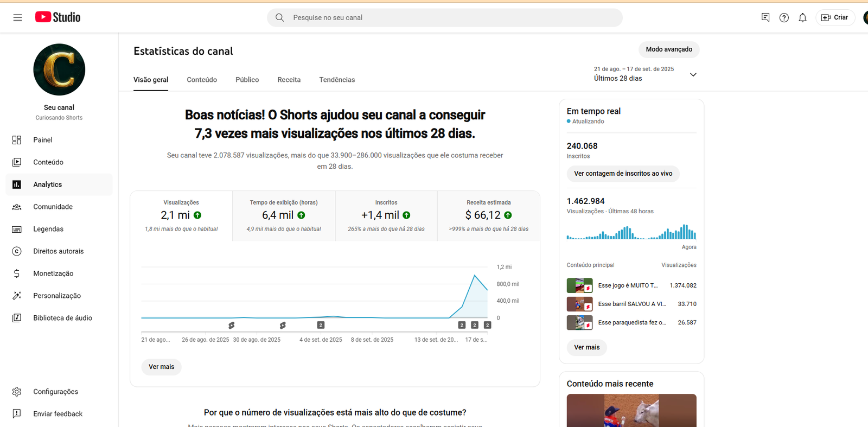This screenshot has width=868, height=427.
Task: Open Painel in the sidebar
Action: pyautogui.click(x=59, y=140)
